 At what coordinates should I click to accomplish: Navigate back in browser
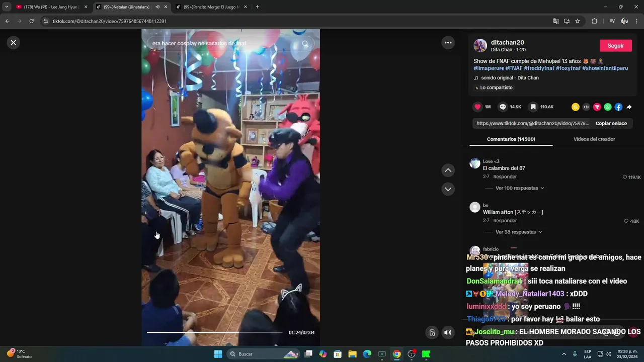[x=7, y=21]
